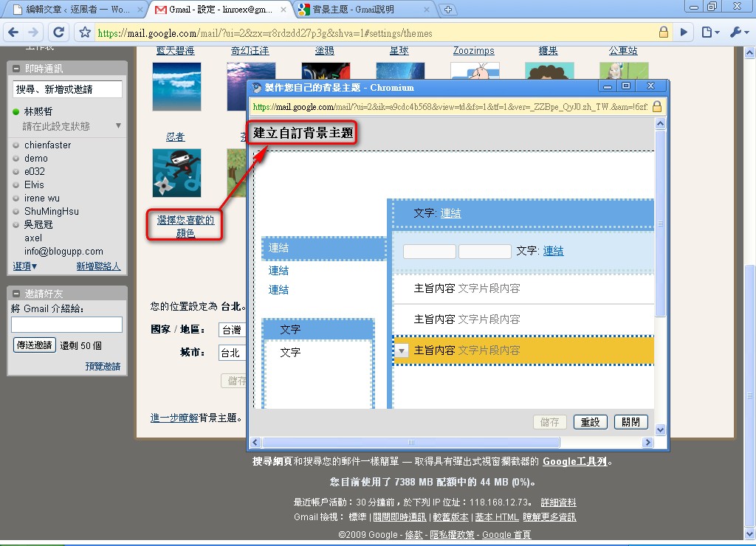Image resolution: width=756 pixels, height=546 pixels.
Task: Collapse the 即時通訊 chat panel
Action: click(16, 69)
